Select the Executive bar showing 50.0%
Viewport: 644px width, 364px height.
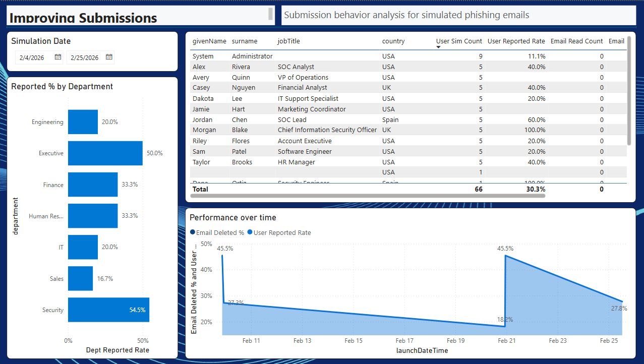tap(105, 153)
